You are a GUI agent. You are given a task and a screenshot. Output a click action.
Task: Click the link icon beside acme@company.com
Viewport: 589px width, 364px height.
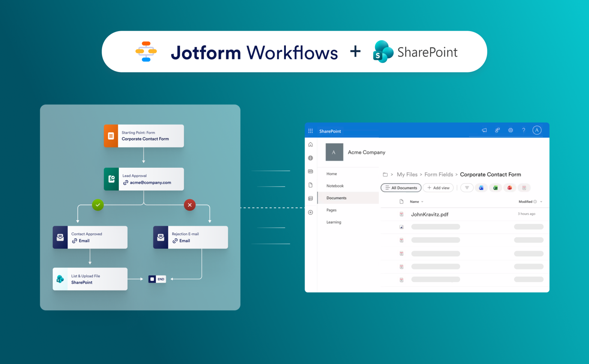(126, 183)
